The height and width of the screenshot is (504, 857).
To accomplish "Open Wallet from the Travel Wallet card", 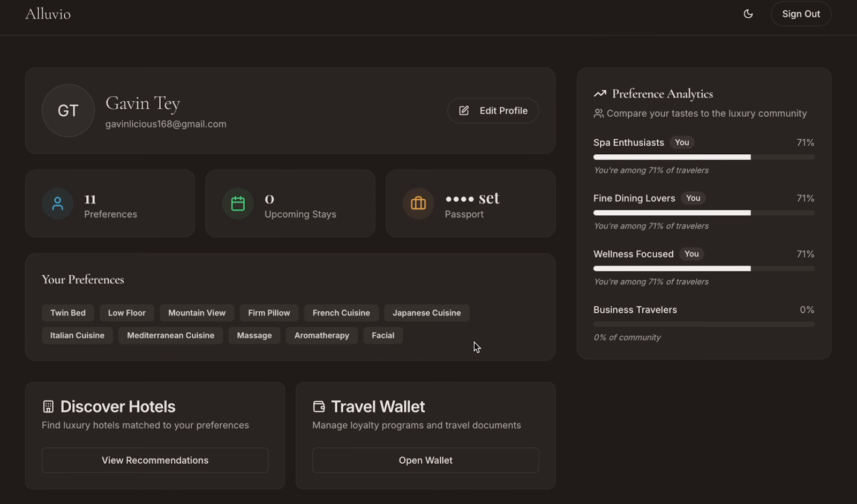I will click(x=425, y=460).
